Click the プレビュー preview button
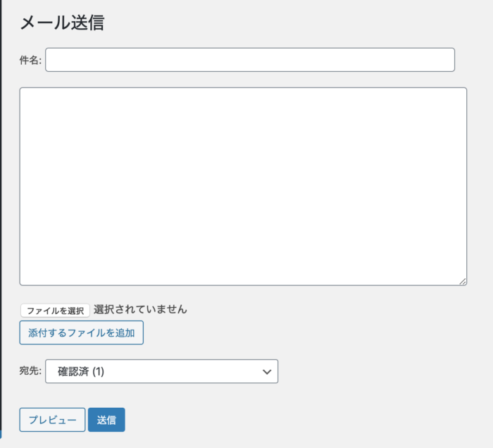Viewport: 493px width, 448px height. 52,420
